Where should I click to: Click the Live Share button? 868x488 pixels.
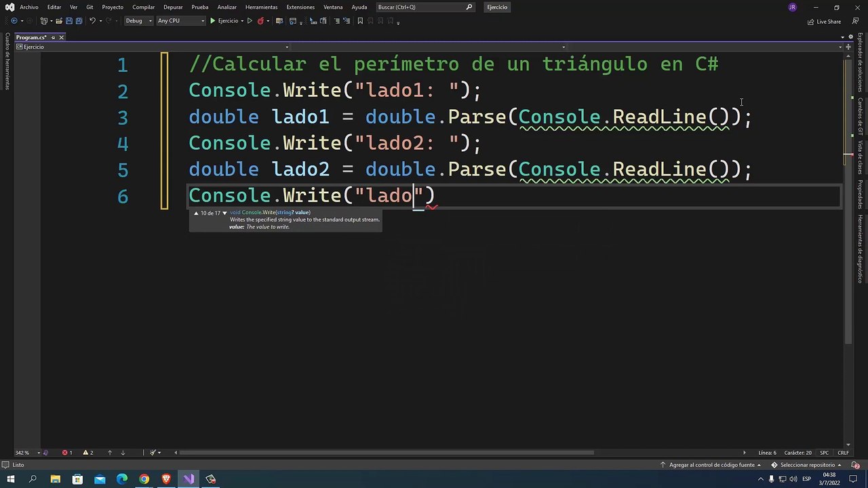pos(824,22)
